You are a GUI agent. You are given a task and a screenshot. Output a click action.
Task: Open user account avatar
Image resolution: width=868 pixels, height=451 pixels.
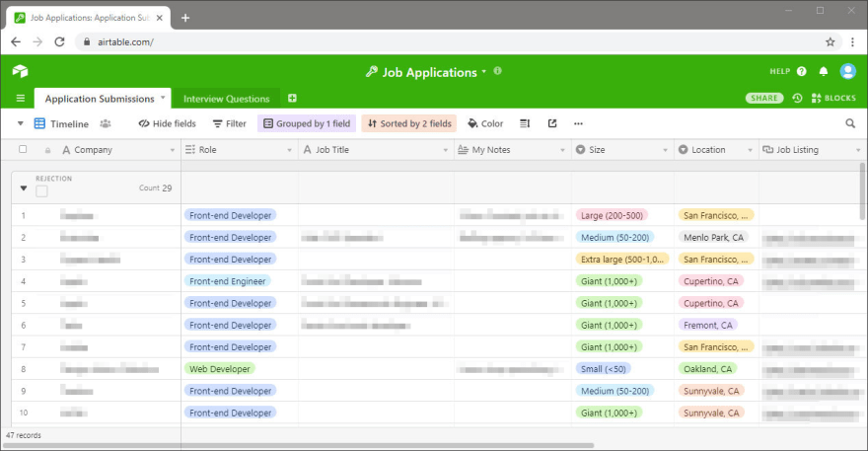pyautogui.click(x=848, y=71)
